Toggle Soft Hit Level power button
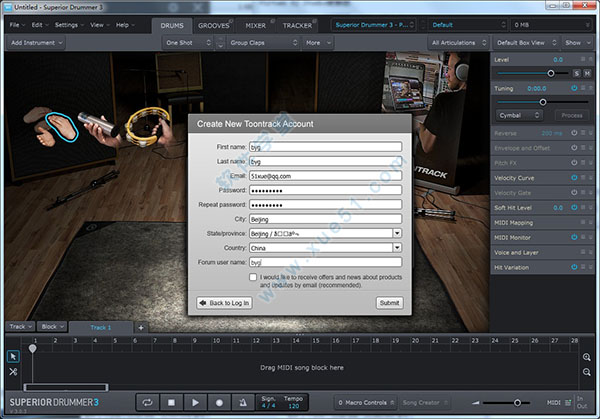Image resolution: width=600 pixels, height=419 pixels. [574, 207]
